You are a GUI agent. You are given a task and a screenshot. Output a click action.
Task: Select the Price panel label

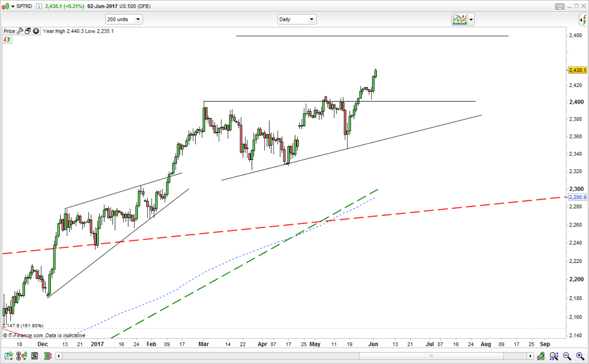pos(9,31)
